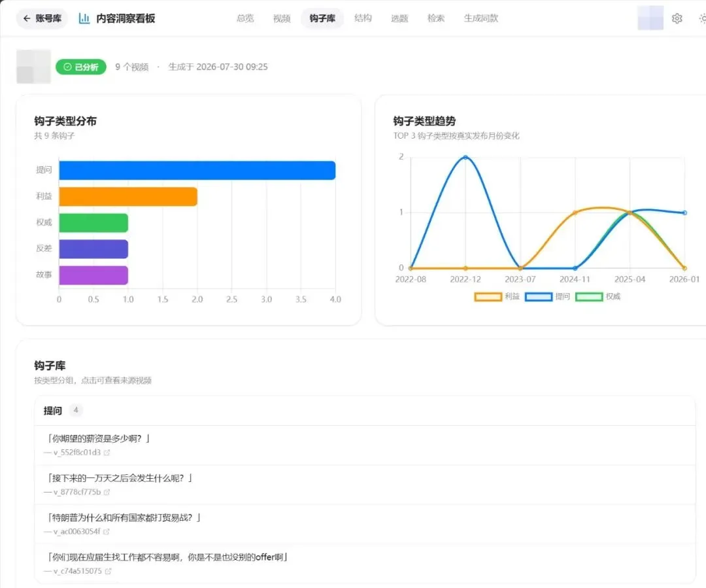Screen dimensions: 706x588
Task: Select the 钩子库 tab
Action: click(322, 18)
